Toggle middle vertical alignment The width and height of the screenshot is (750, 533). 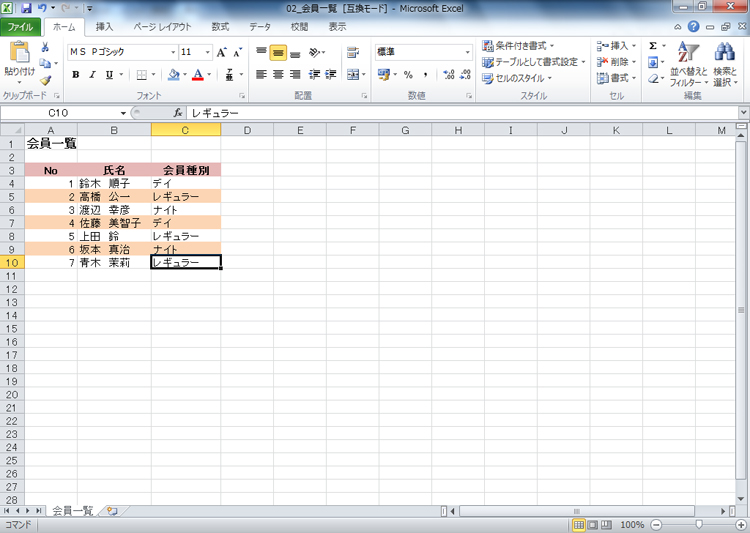click(278, 52)
